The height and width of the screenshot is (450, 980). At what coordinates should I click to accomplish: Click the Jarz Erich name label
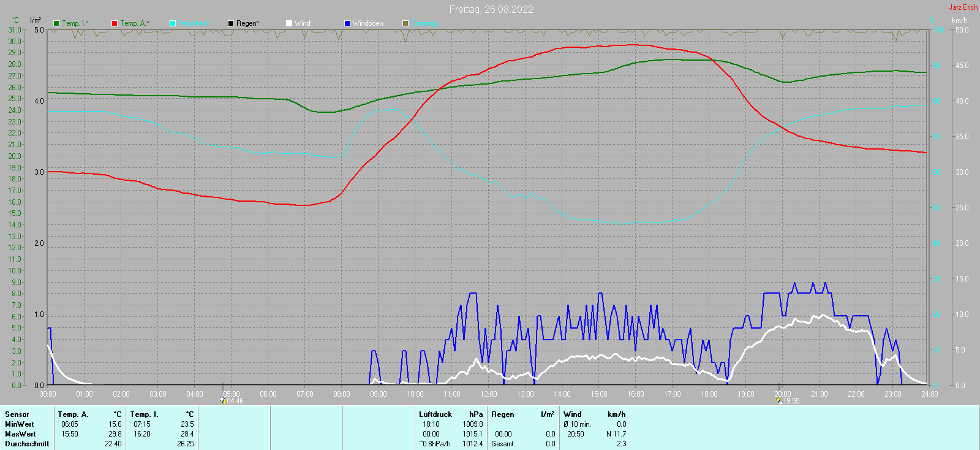(x=963, y=7)
